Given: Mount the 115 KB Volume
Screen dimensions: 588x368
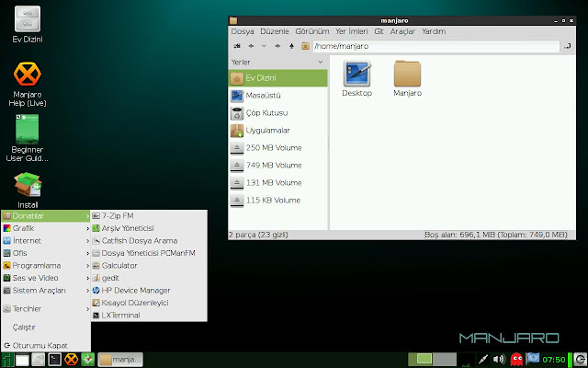Looking at the screenshot, I should pyautogui.click(x=277, y=201).
